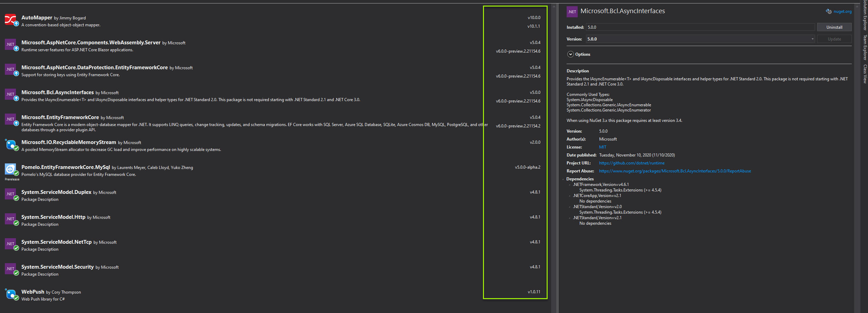The image size is (868, 313).
Task: Collapse the Dependencies section
Action: point(564,179)
